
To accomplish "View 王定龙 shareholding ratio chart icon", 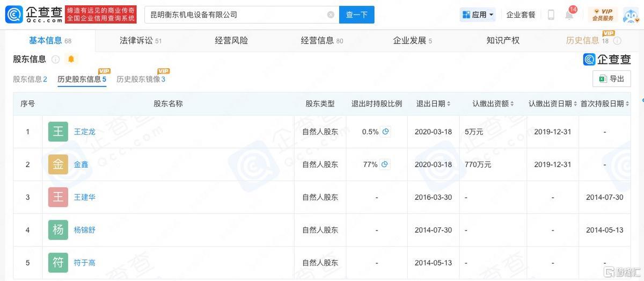I will [x=385, y=132].
